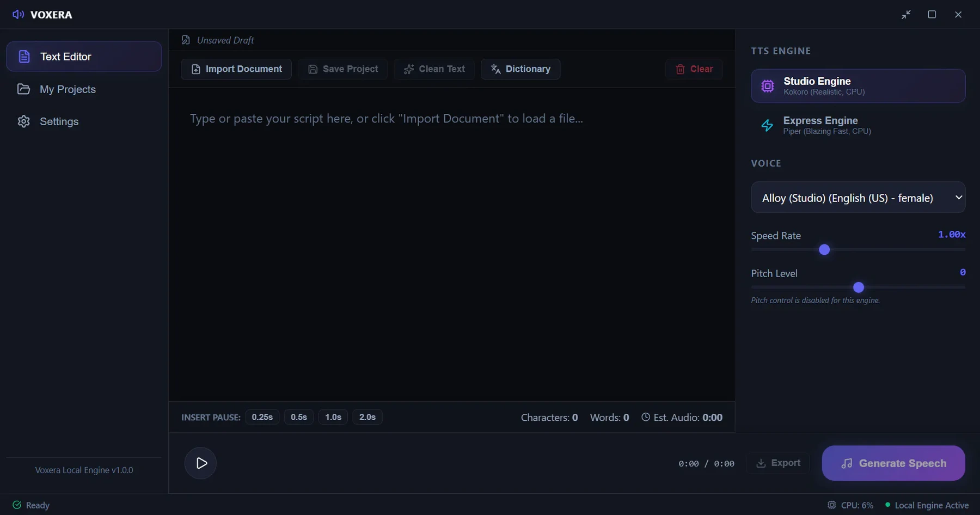Go to My Projects in sidebar
Image resolution: width=980 pixels, height=515 pixels.
tap(84, 89)
